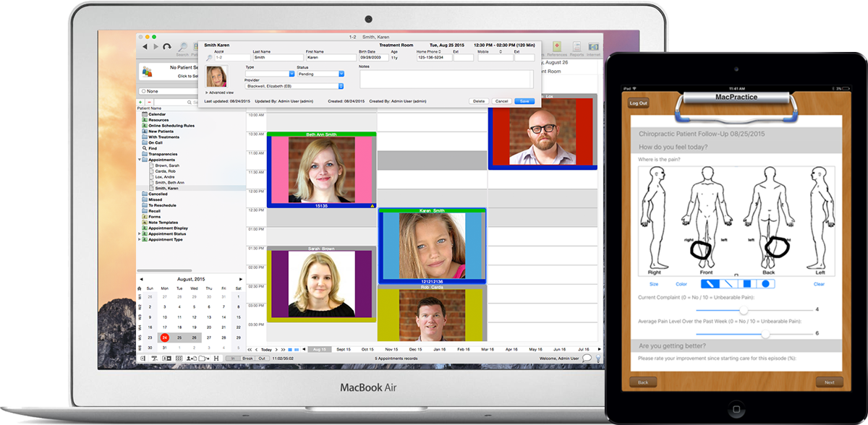Go to previous month in mini calendar

tap(141, 279)
